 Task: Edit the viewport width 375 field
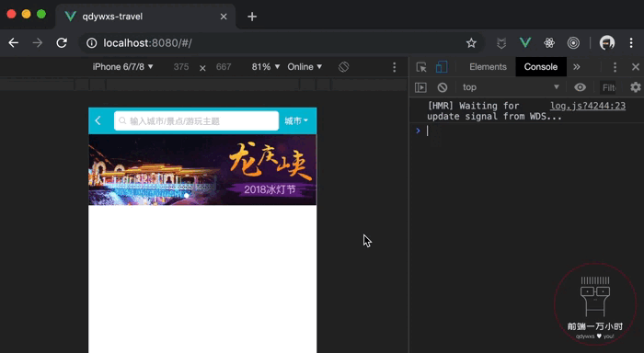181,67
